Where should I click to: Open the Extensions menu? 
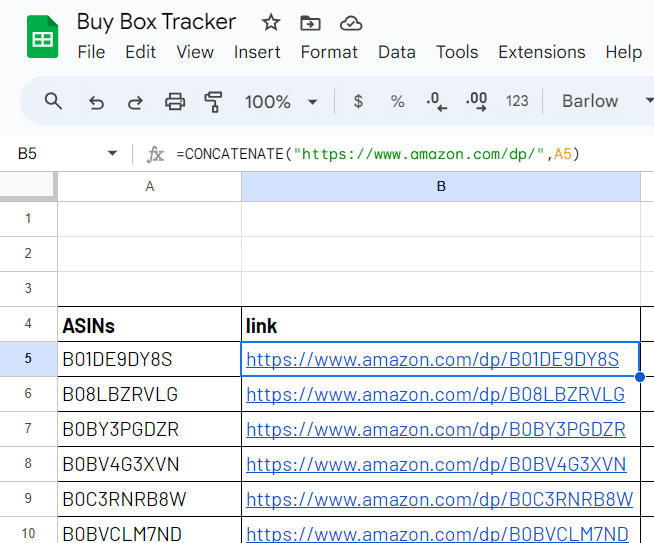point(541,52)
